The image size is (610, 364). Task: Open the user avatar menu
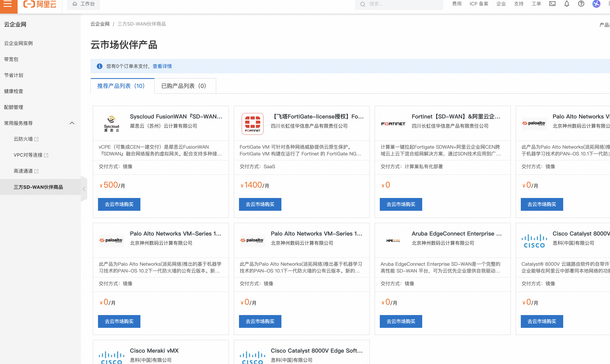point(596,4)
